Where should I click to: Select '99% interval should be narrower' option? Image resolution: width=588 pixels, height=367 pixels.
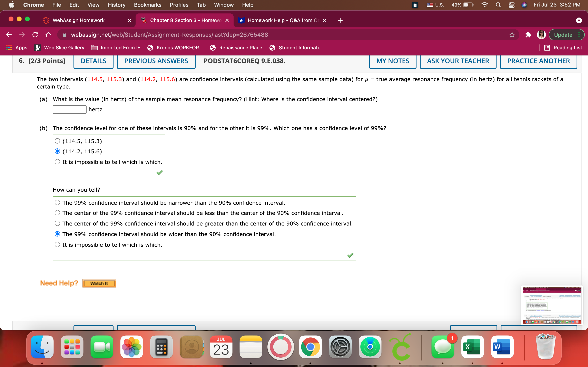click(x=57, y=202)
